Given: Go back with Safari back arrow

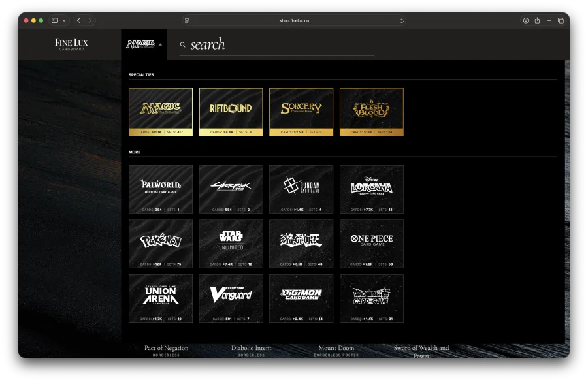Looking at the screenshot, I should point(78,21).
